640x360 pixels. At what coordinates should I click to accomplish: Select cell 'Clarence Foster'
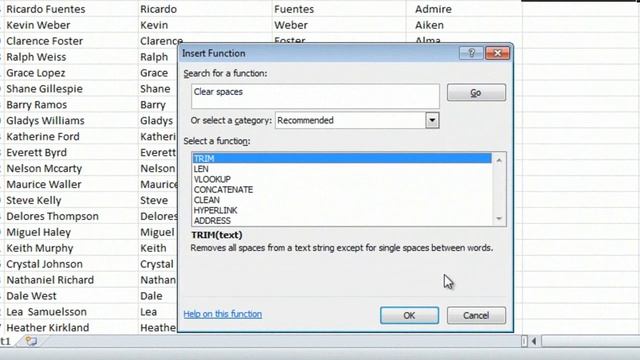pos(71,41)
